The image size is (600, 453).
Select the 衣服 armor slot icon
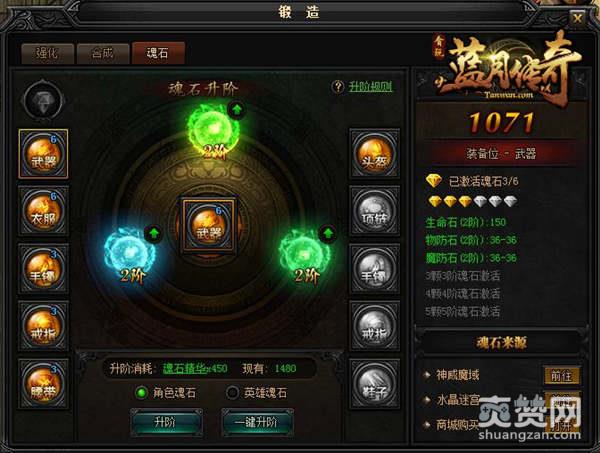tap(43, 211)
